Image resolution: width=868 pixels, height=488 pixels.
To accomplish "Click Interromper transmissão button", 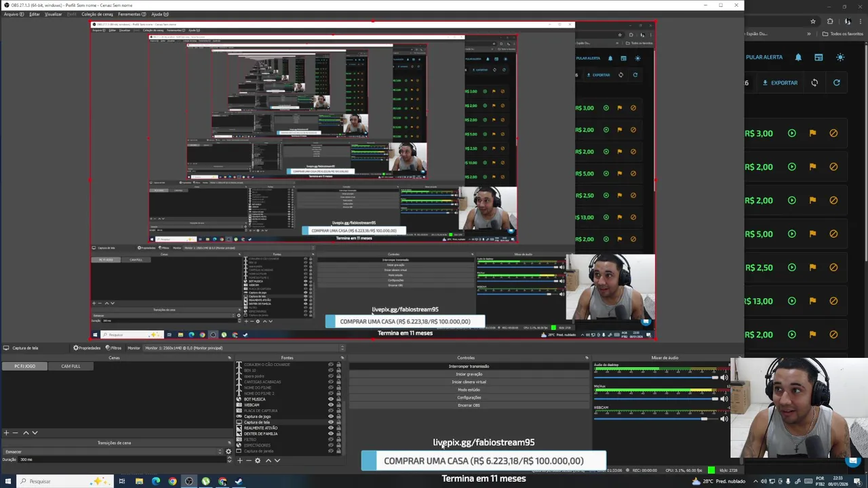I will 469,367.
